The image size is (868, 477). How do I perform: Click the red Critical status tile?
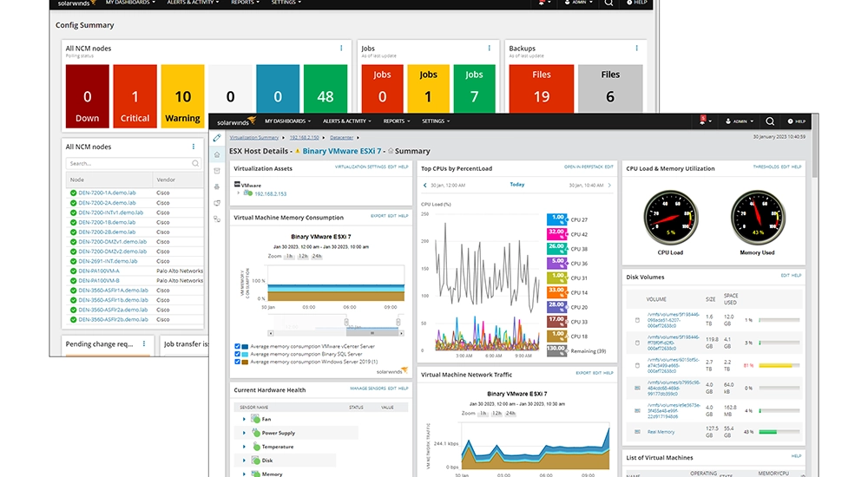[135, 97]
